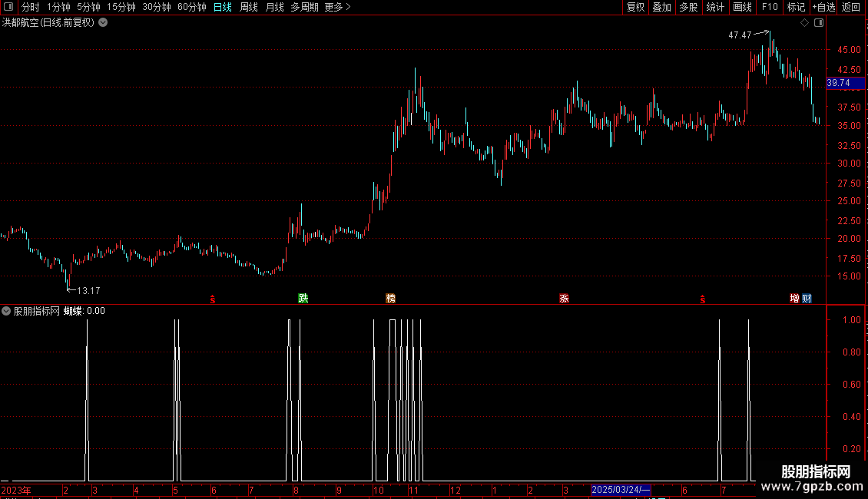The width and height of the screenshot is (868, 499).
Task: Click the red S marker near June 2023
Action: [213, 299]
